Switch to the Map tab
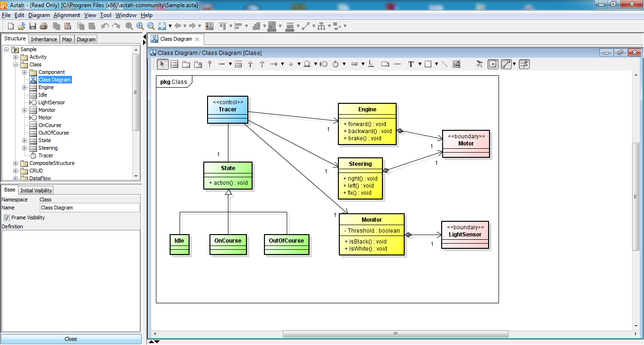 coord(67,39)
